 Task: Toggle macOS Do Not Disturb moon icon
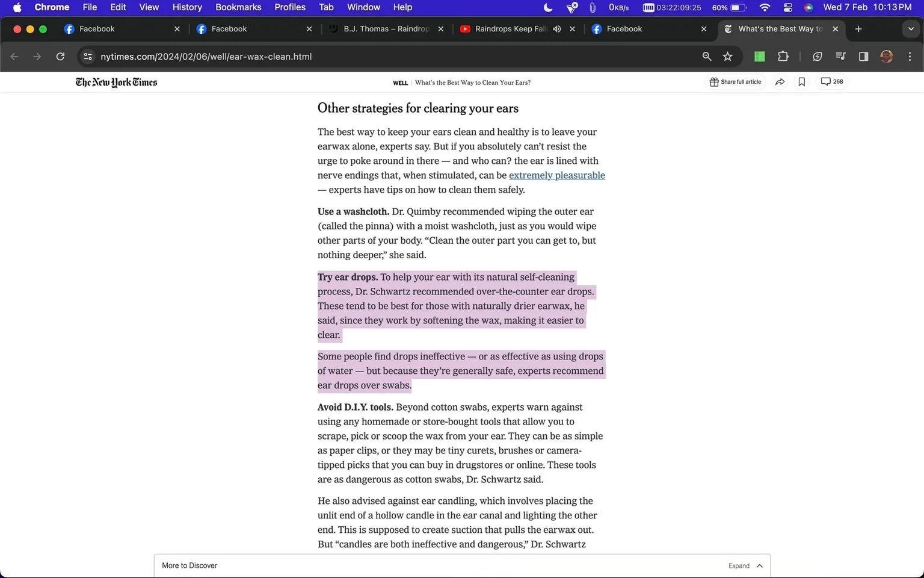pyautogui.click(x=548, y=7)
